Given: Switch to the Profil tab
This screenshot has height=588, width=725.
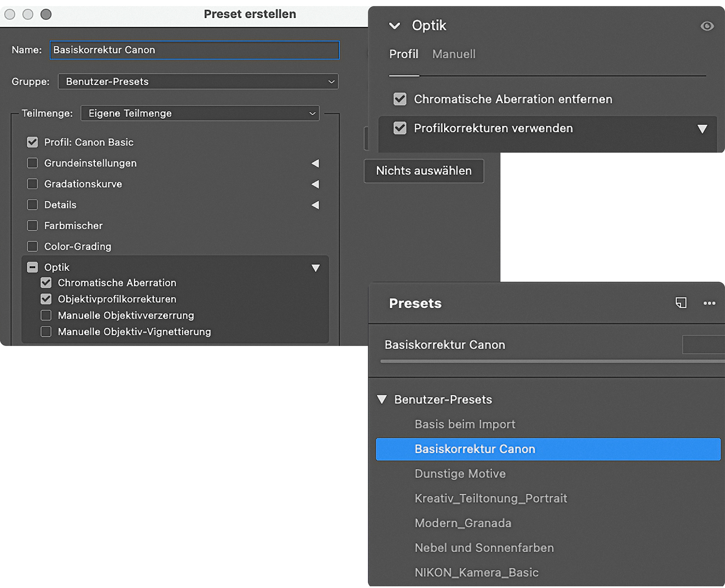Looking at the screenshot, I should coord(404,54).
